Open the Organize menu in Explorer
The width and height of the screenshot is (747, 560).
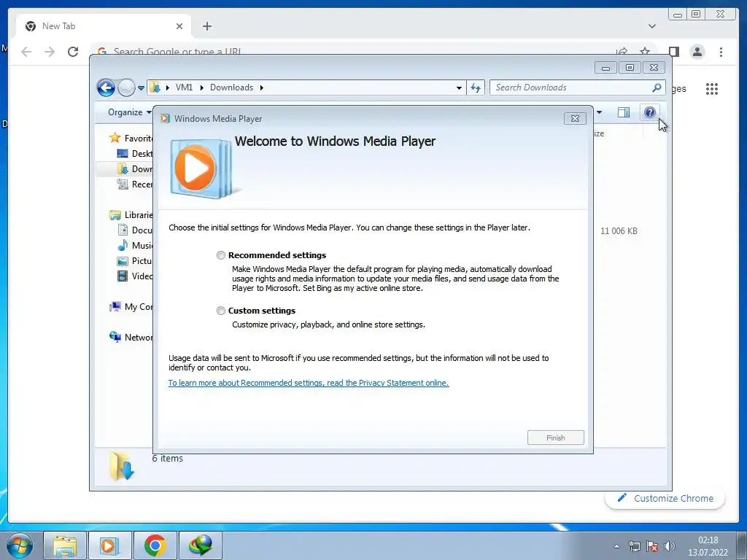[130, 112]
